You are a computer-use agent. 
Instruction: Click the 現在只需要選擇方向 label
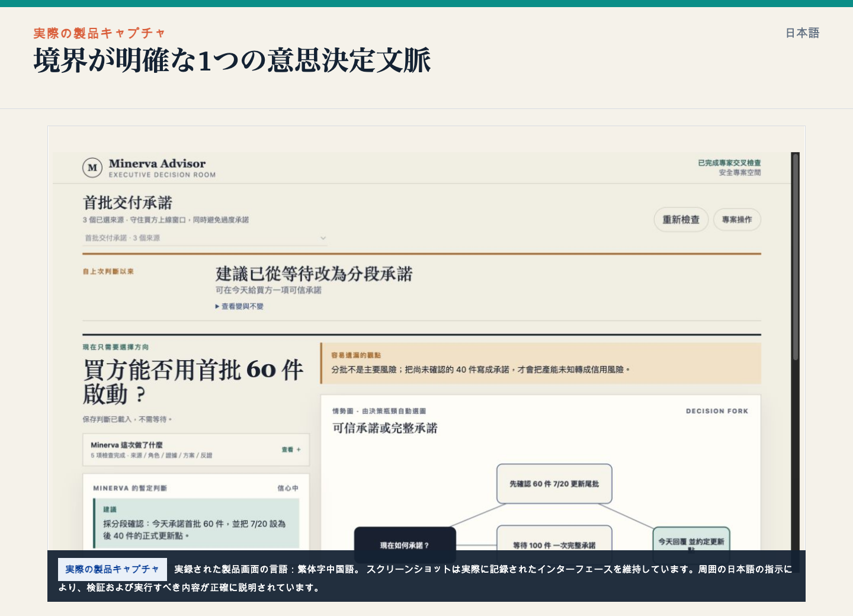tap(116, 347)
